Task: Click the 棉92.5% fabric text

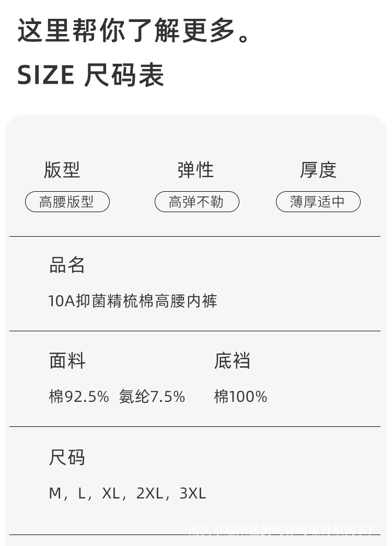Action: click(79, 397)
